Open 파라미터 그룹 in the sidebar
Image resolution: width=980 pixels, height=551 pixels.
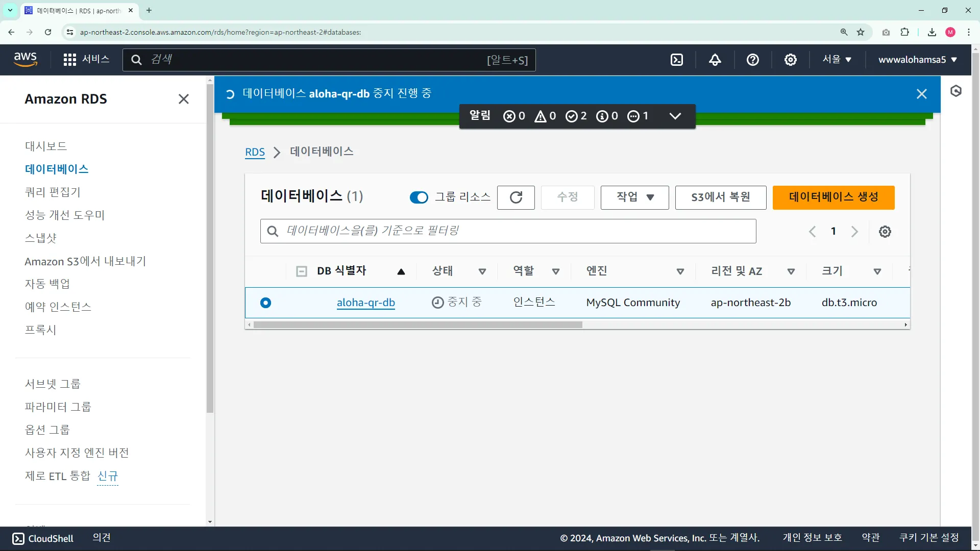[x=58, y=407]
